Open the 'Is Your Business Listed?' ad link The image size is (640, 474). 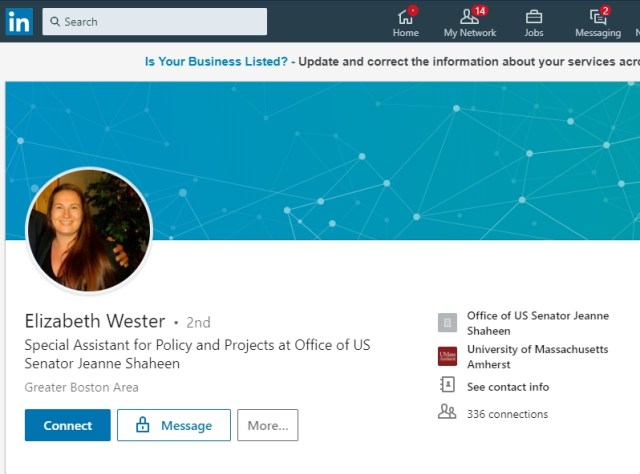(217, 61)
